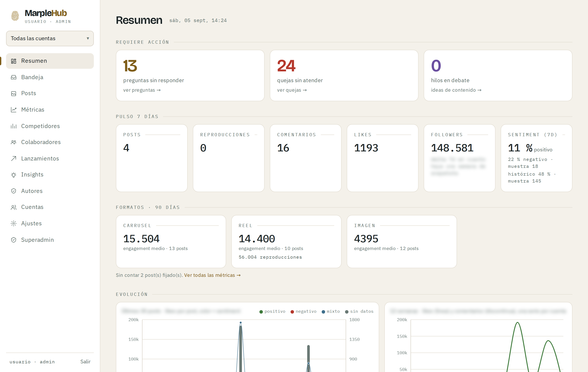Click the Ajustes gear icon

tap(14, 223)
